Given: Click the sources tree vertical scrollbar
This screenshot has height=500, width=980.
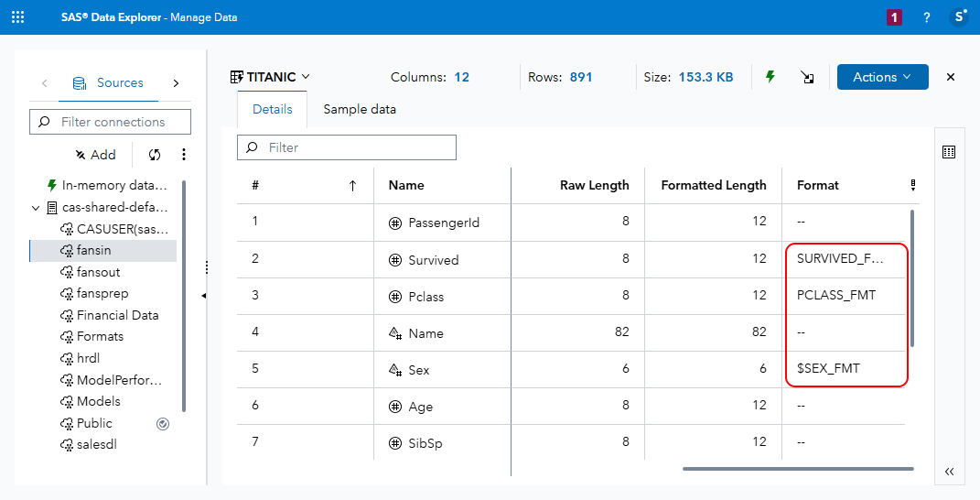Looking at the screenshot, I should tap(184, 296).
